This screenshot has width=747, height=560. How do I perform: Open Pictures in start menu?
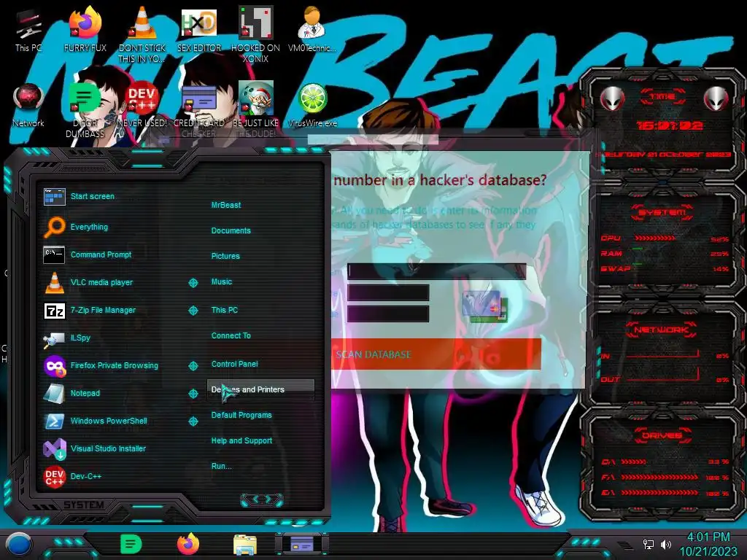(x=225, y=256)
